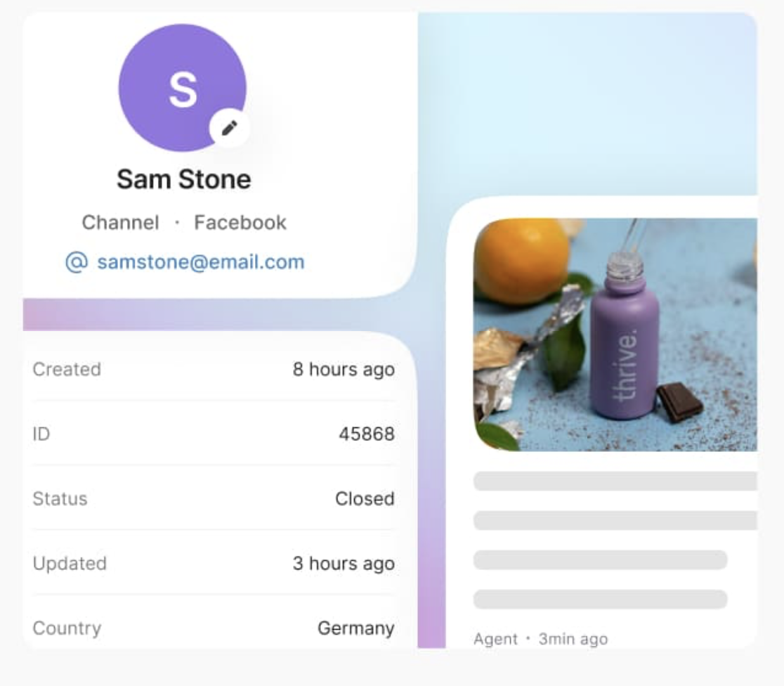Click the Closed status value
This screenshot has height=686, width=784.
point(365,498)
